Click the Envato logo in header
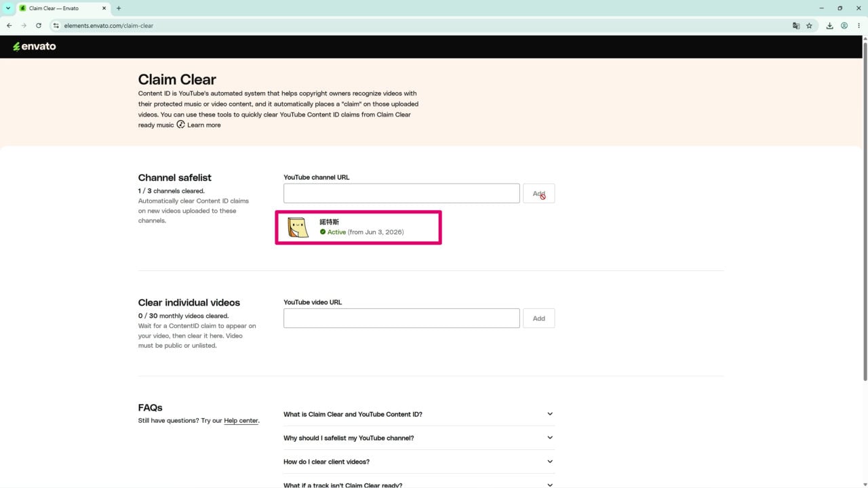The width and height of the screenshot is (868, 488). [x=35, y=46]
